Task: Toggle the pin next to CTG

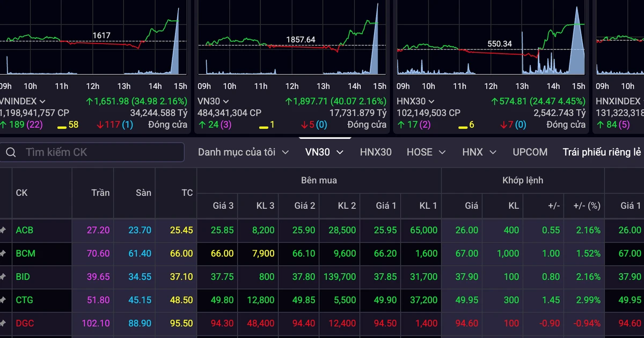Action: coord(3,300)
